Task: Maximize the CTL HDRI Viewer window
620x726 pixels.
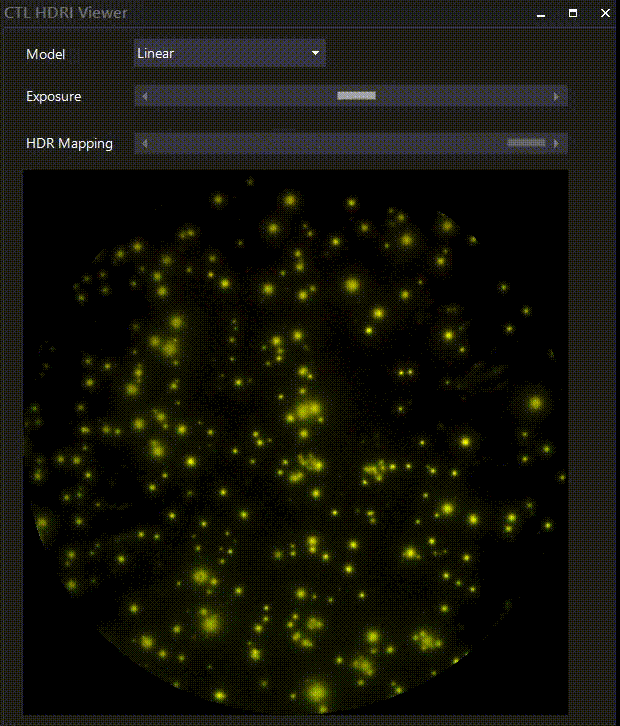Action: click(573, 13)
